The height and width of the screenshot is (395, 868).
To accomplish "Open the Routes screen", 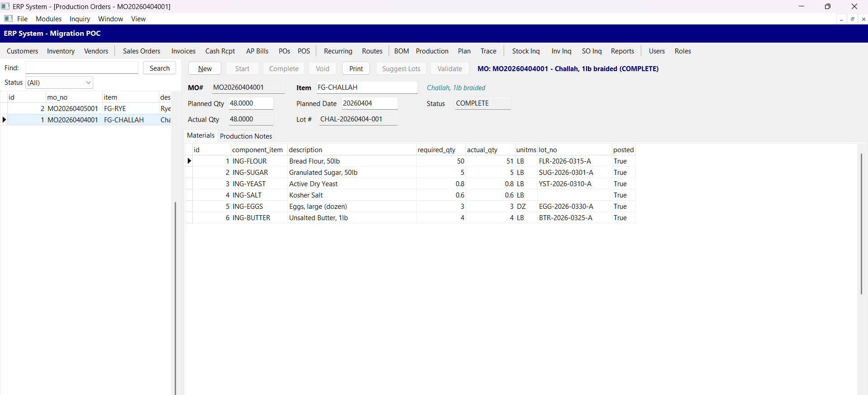I will 372,51.
